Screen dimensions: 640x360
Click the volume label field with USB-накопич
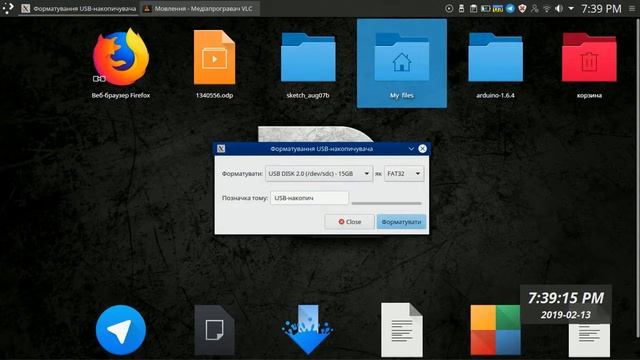coord(309,198)
